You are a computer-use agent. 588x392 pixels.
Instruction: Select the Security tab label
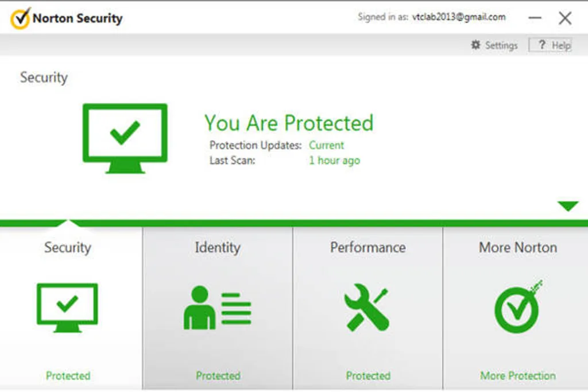point(68,248)
